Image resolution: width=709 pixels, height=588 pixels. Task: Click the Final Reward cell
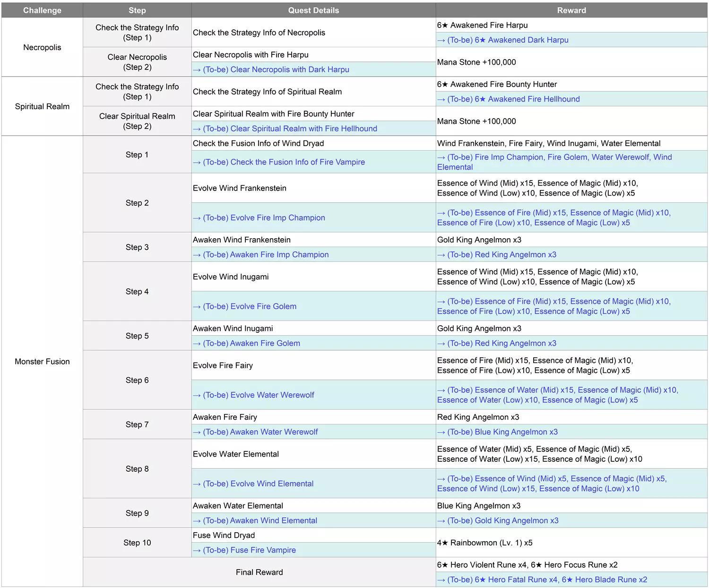[259, 572]
